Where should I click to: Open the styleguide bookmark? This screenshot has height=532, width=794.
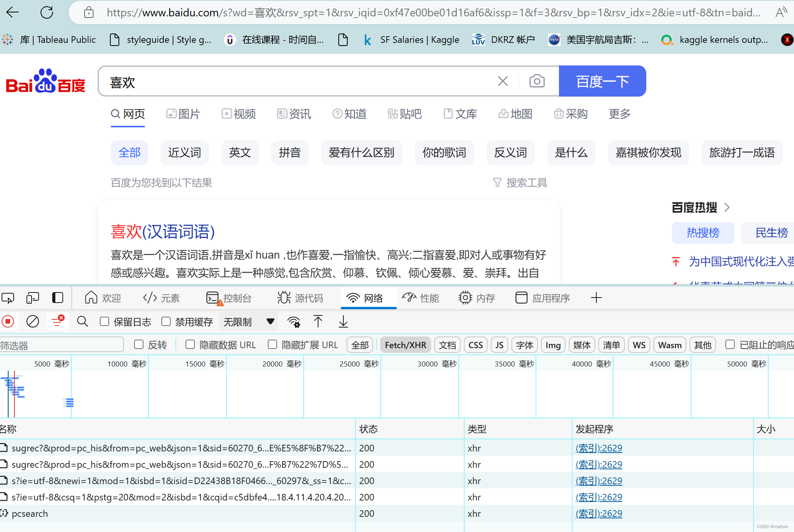(x=161, y=40)
